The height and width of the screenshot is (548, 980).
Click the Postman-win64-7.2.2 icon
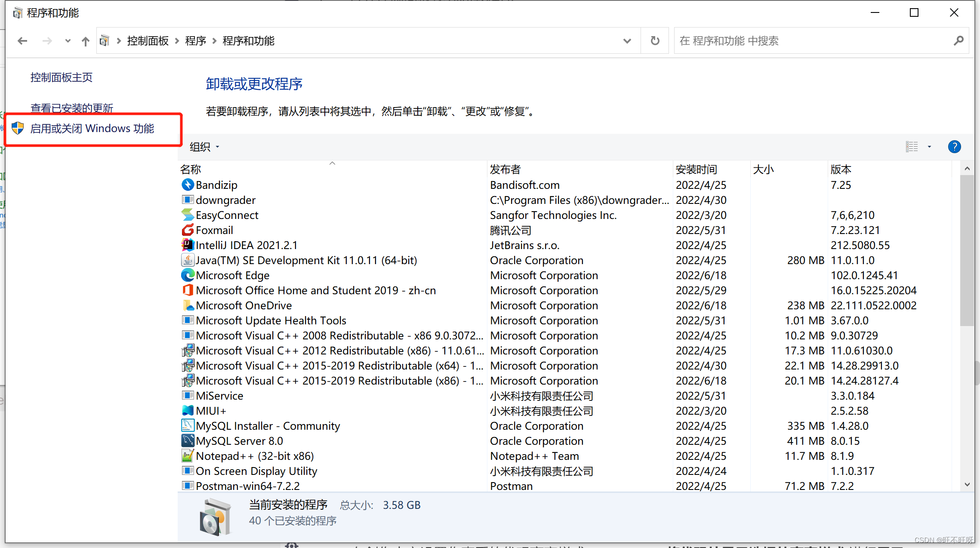[188, 486]
